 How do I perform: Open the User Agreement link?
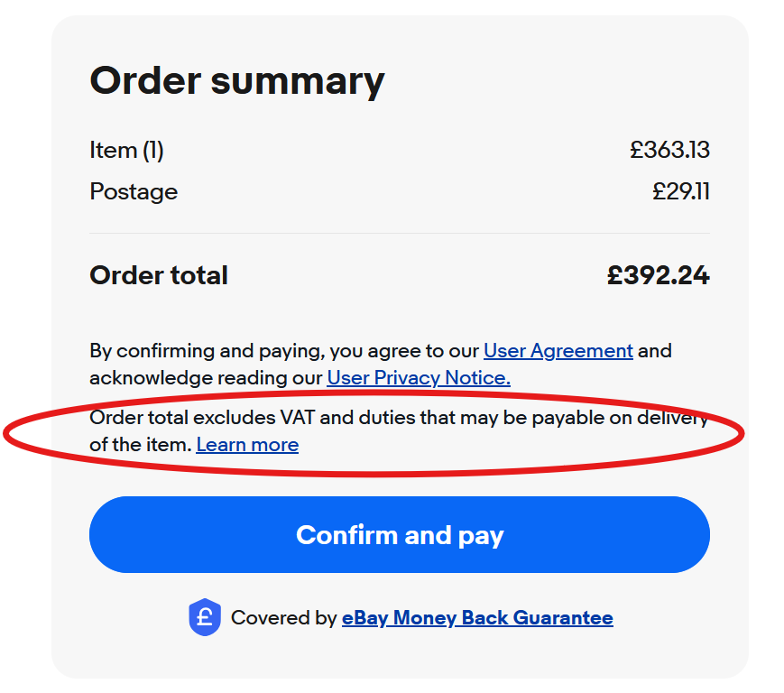coord(558,350)
